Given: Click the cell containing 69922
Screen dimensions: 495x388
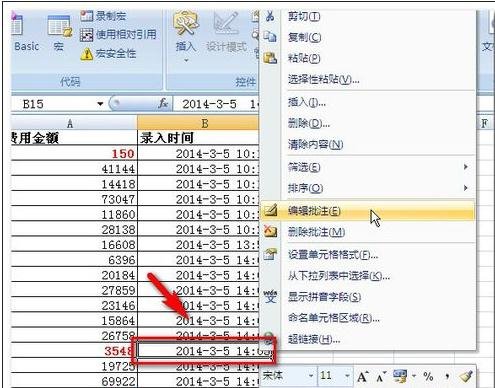Looking at the screenshot, I should tap(74, 381).
